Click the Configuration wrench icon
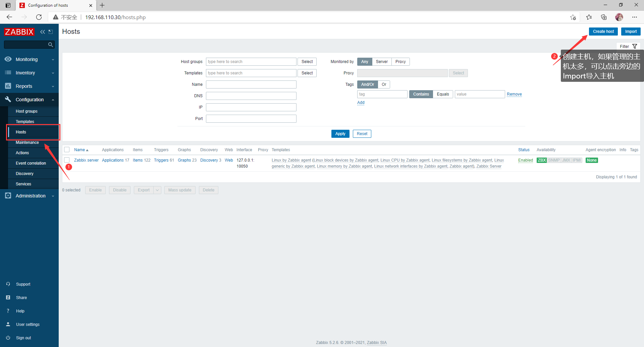 pos(8,99)
